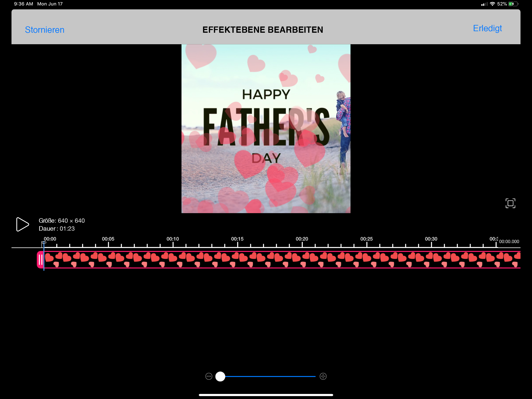Image resolution: width=532 pixels, height=399 pixels.
Task: Tap the playhead marker at 00:00
Action: click(x=44, y=243)
